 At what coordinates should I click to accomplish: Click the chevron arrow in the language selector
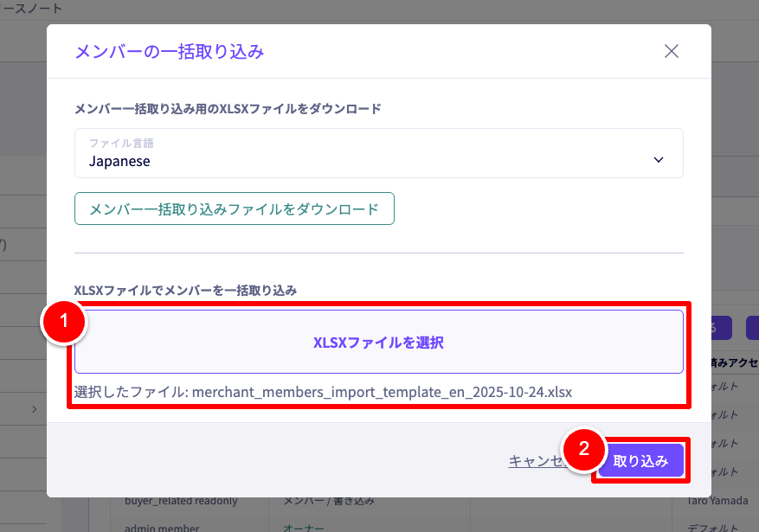click(x=659, y=160)
